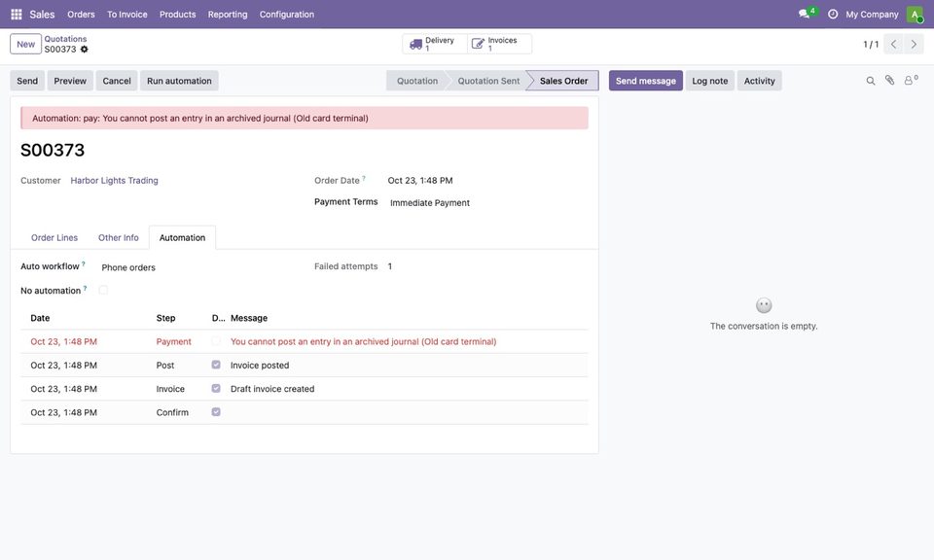Open the To Invoice menu
This screenshot has width=934, height=560.
point(126,15)
